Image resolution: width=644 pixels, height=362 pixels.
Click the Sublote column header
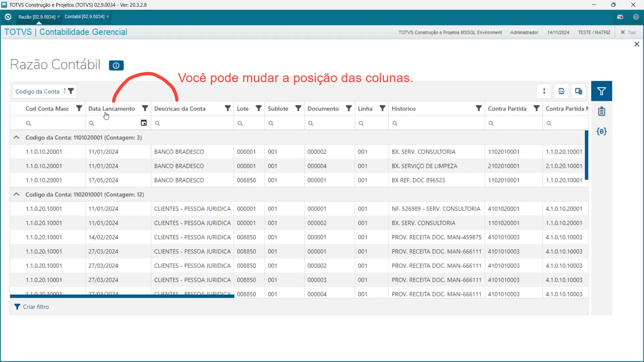click(x=278, y=109)
